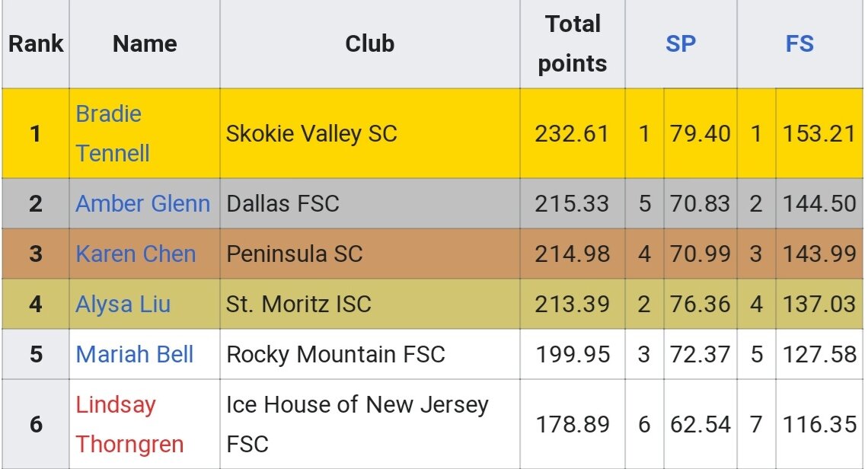The height and width of the screenshot is (469, 868).
Task: Select the Skokie Valley SC club cell
Action: 370,133
